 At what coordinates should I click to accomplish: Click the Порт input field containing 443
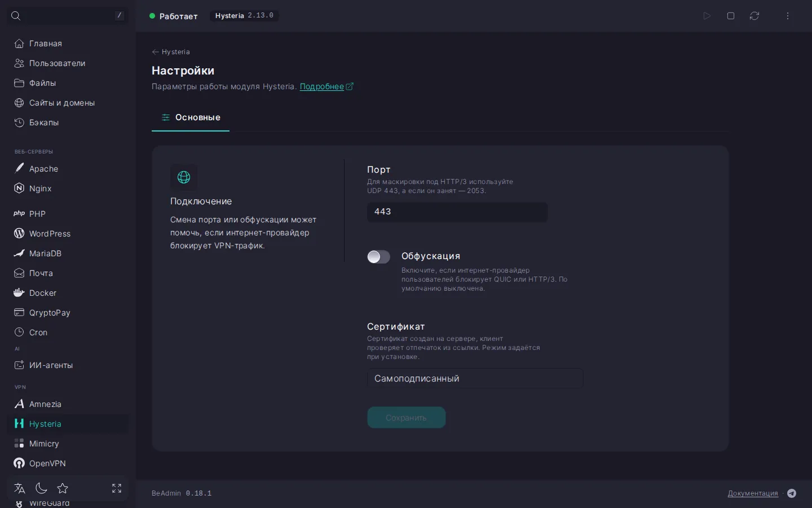pos(457,212)
